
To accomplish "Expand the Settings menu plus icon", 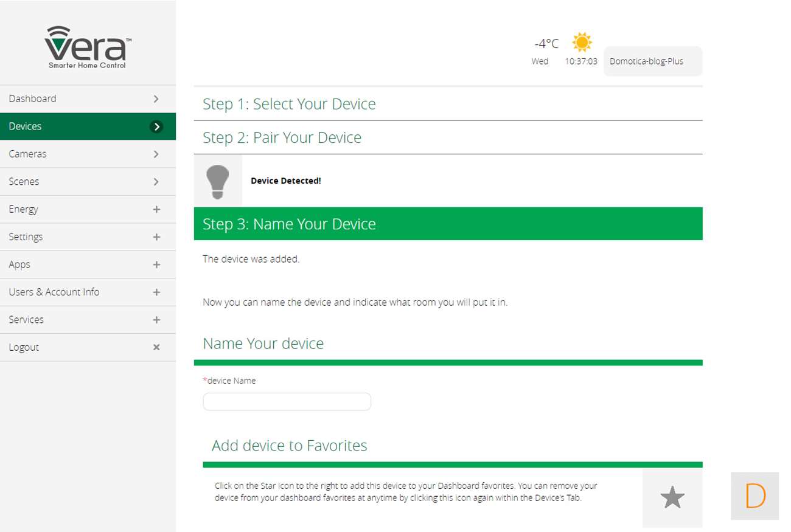I will tap(156, 237).
